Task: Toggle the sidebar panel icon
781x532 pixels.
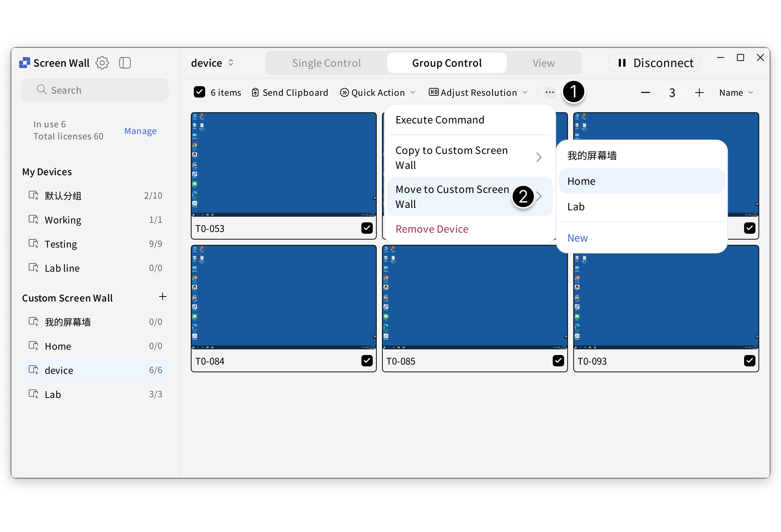Action: pyautogui.click(x=125, y=63)
